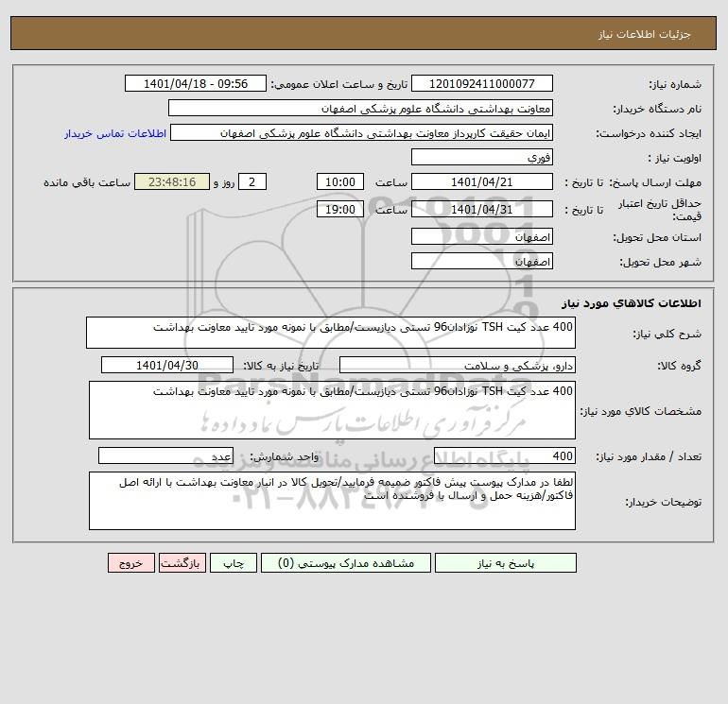728x704 pixels.
Task: Click delivery province field 'اصفهان'
Action: [482, 237]
